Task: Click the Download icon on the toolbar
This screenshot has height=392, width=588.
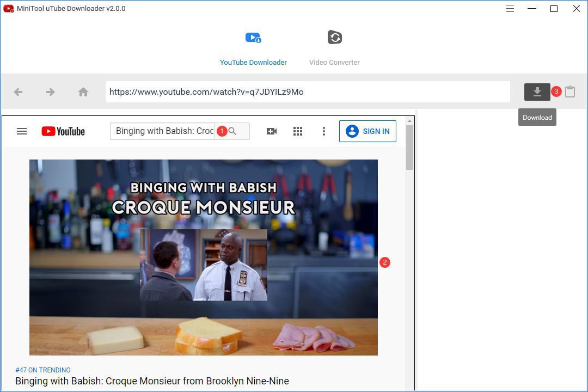Action: pos(537,91)
